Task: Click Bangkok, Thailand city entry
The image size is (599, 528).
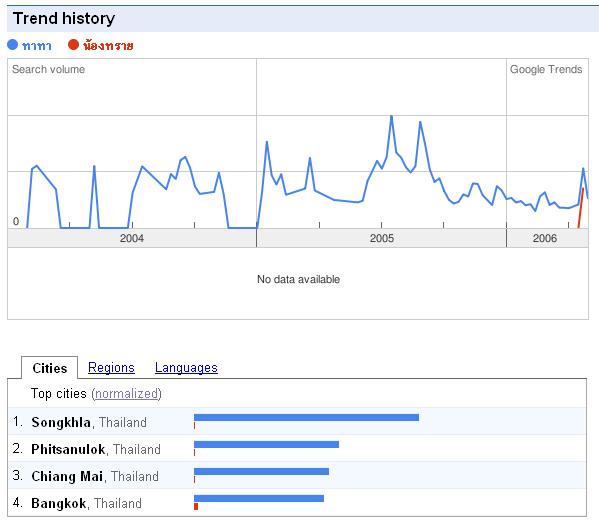Action: pos(86,503)
